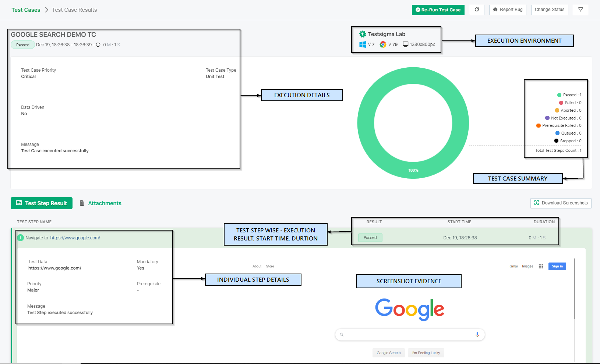The height and width of the screenshot is (364, 600).
Task: Click the clock icon next to execution duration
Action: point(98,44)
